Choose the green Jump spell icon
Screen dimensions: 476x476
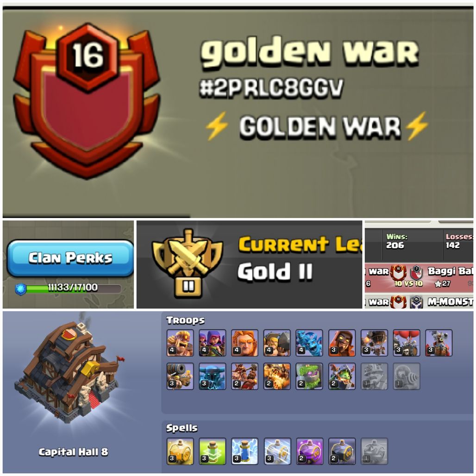[212, 451]
